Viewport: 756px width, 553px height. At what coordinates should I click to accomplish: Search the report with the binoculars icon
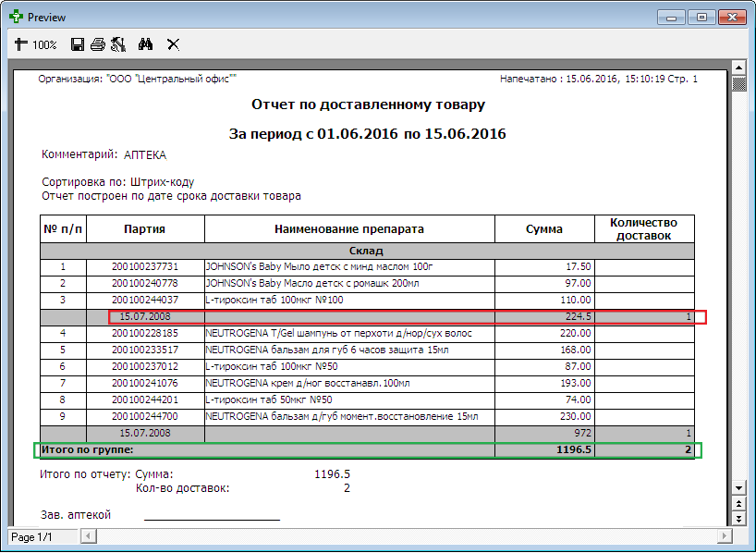tap(145, 44)
